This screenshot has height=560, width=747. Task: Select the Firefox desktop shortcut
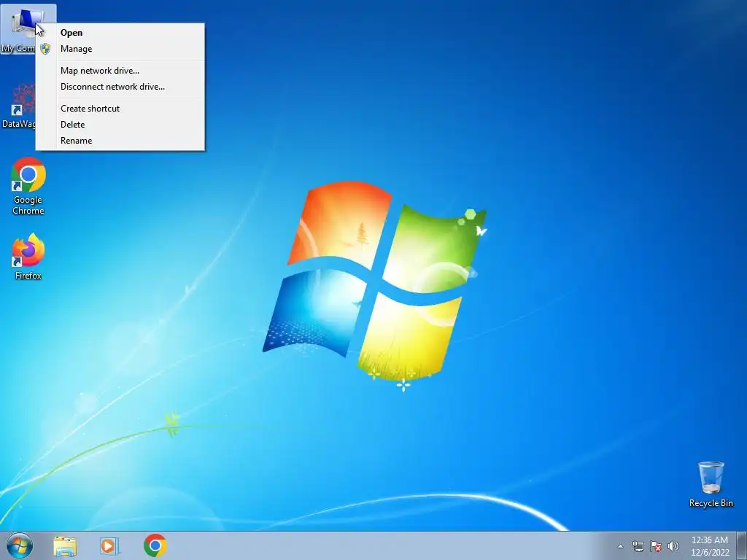[28, 257]
